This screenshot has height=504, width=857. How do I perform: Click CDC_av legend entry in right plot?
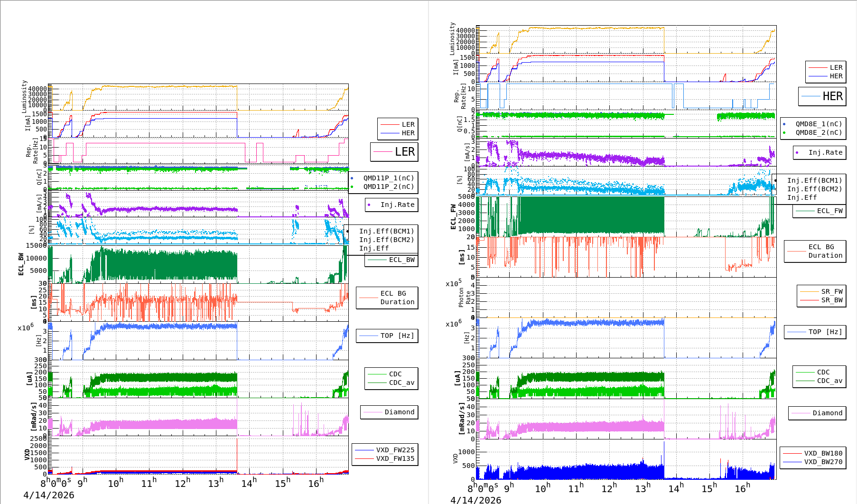pyautogui.click(x=819, y=381)
